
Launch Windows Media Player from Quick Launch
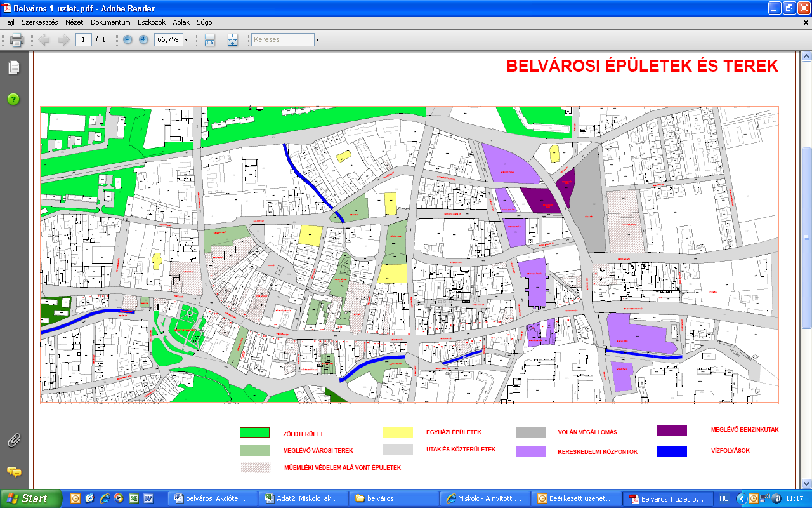119,498
